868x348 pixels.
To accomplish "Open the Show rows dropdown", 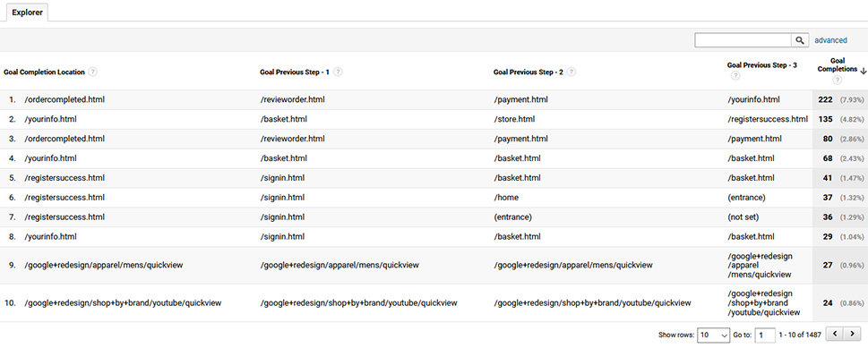I will tap(714, 335).
